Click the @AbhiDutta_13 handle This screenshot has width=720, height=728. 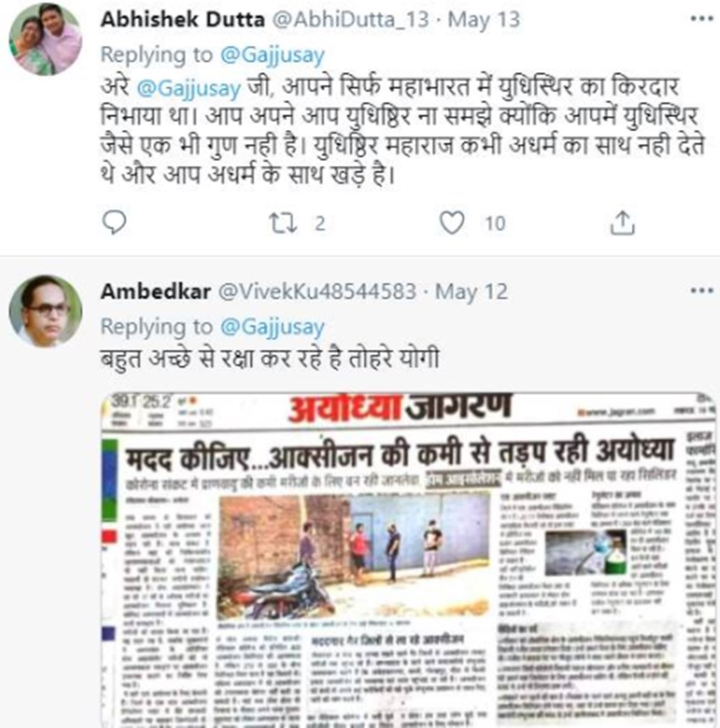click(350, 20)
